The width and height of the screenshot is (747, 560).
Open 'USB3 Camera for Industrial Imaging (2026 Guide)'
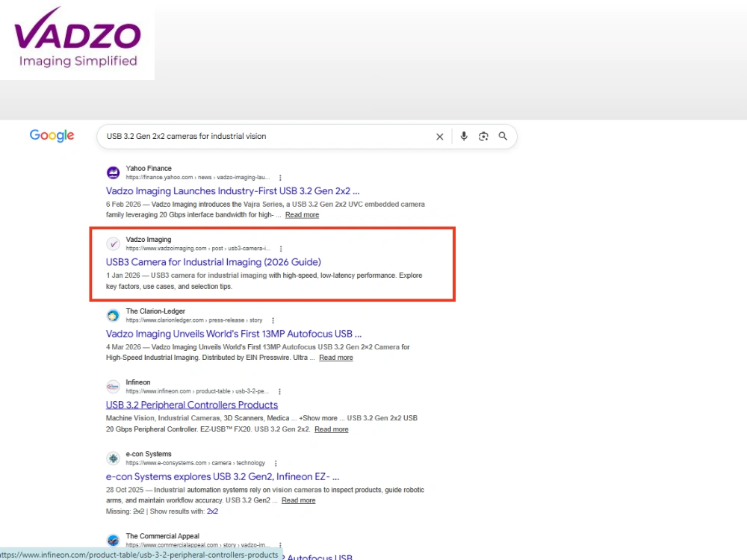point(214,262)
